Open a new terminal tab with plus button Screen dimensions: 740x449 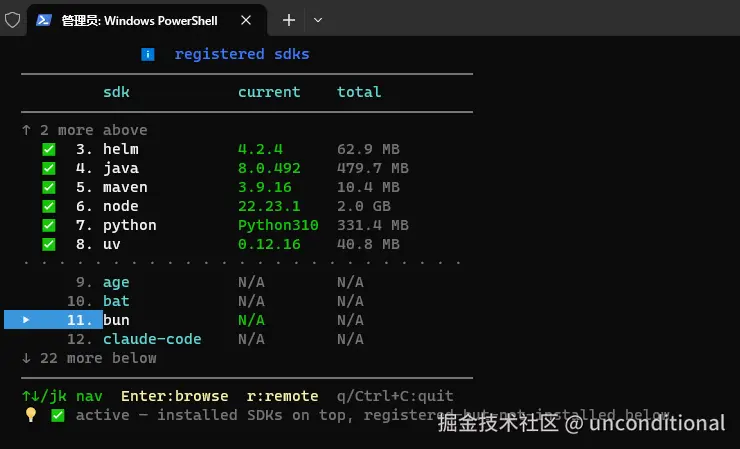point(289,20)
